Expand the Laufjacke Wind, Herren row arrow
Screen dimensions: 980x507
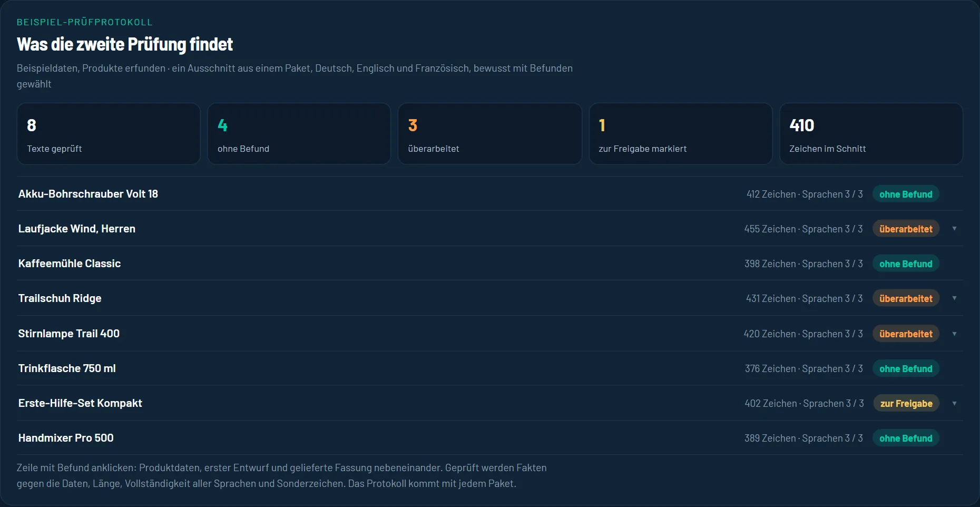click(x=954, y=229)
